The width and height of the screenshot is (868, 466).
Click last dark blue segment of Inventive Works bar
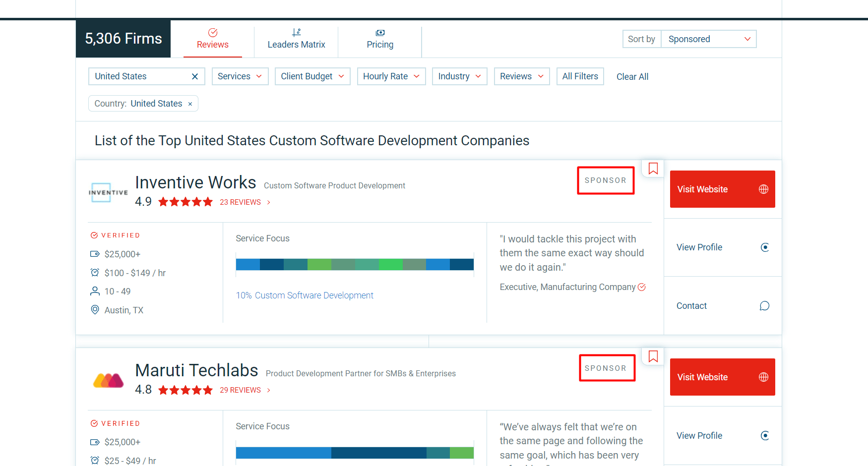[x=462, y=264]
